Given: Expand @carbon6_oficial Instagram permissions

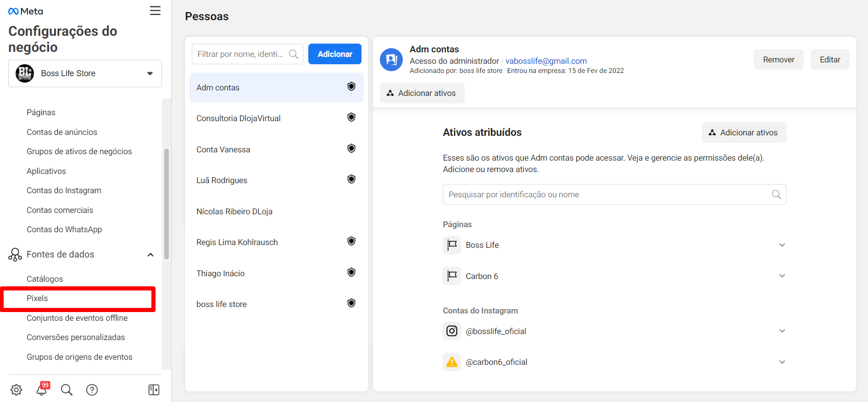Looking at the screenshot, I should point(782,362).
